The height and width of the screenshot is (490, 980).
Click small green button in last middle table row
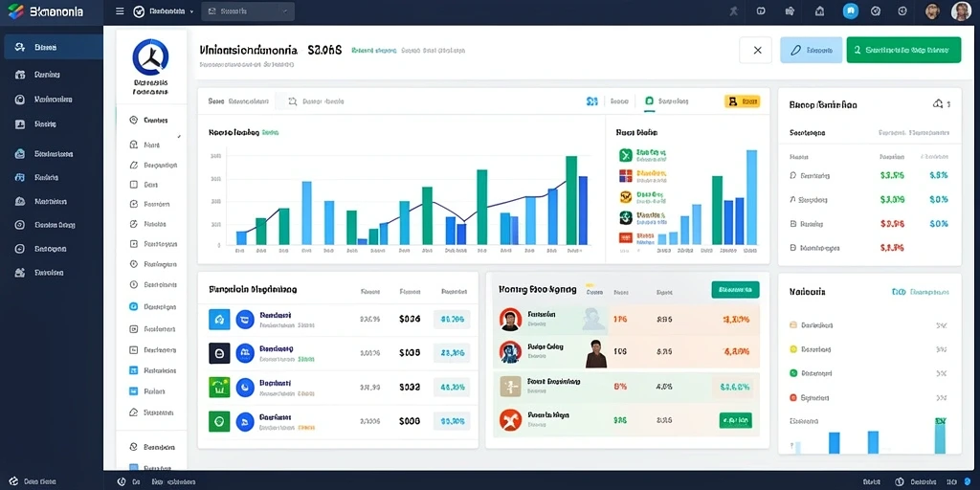(x=735, y=421)
